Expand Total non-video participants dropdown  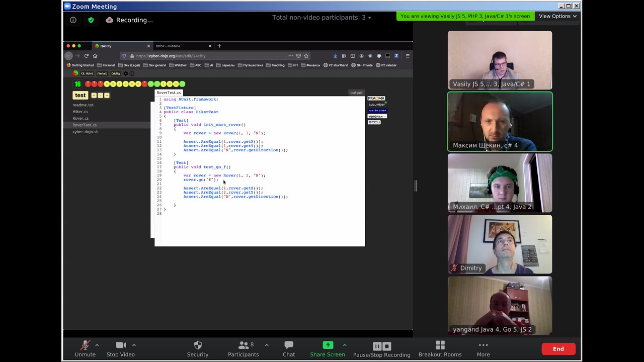(x=321, y=17)
